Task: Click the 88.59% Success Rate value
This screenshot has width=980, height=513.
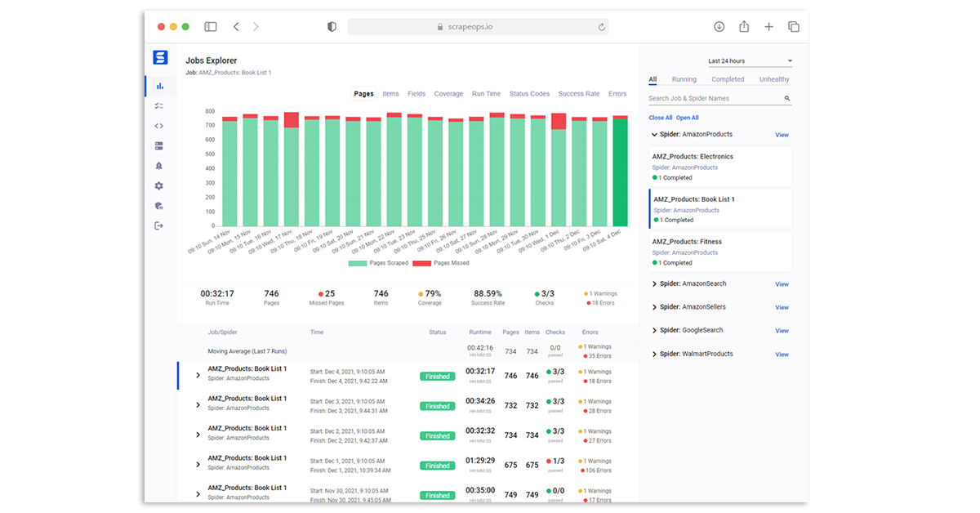Action: pyautogui.click(x=488, y=294)
